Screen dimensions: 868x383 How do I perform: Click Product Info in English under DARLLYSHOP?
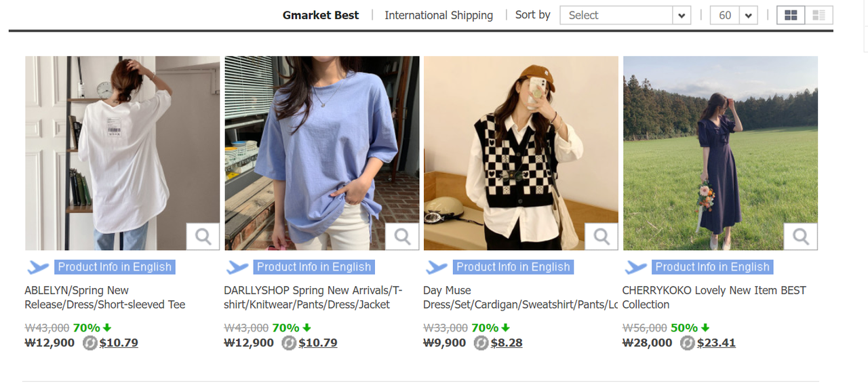click(314, 267)
